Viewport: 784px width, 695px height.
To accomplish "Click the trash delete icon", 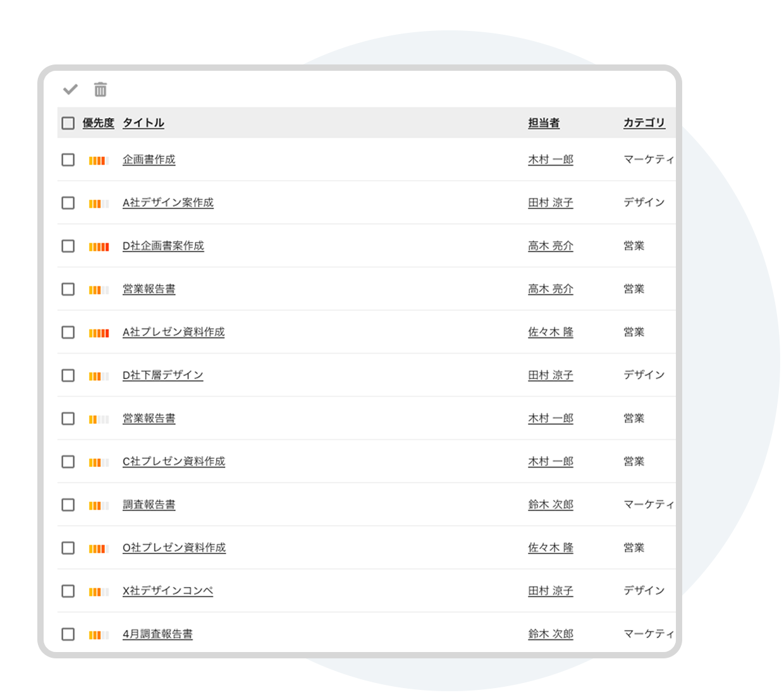I will click(x=101, y=89).
